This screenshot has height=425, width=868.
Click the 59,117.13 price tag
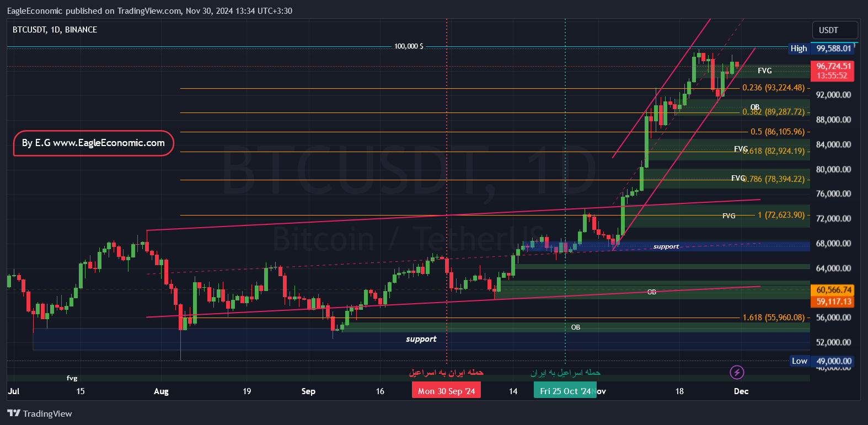point(832,302)
